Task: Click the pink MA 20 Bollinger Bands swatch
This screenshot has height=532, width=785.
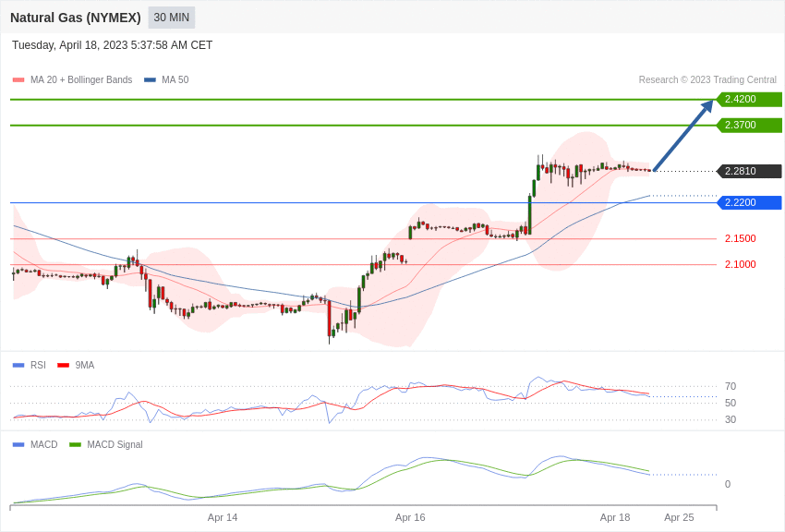Action: pyautogui.click(x=18, y=80)
